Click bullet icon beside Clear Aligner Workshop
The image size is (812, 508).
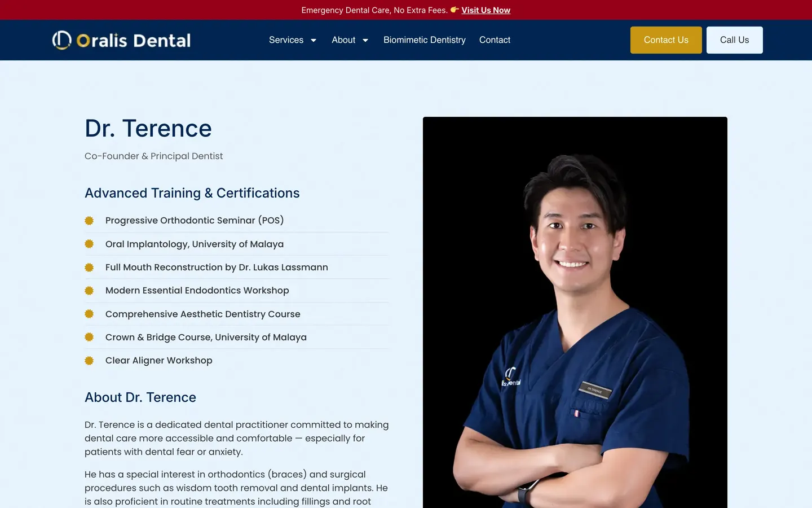(x=89, y=361)
